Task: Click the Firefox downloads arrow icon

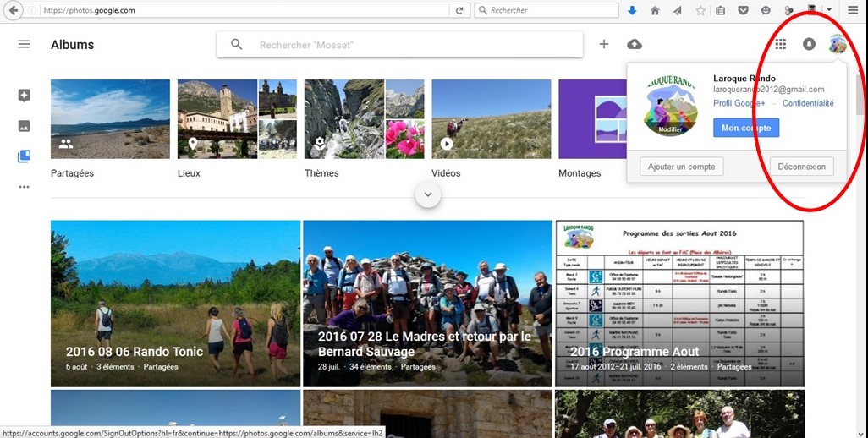Action: click(x=632, y=10)
